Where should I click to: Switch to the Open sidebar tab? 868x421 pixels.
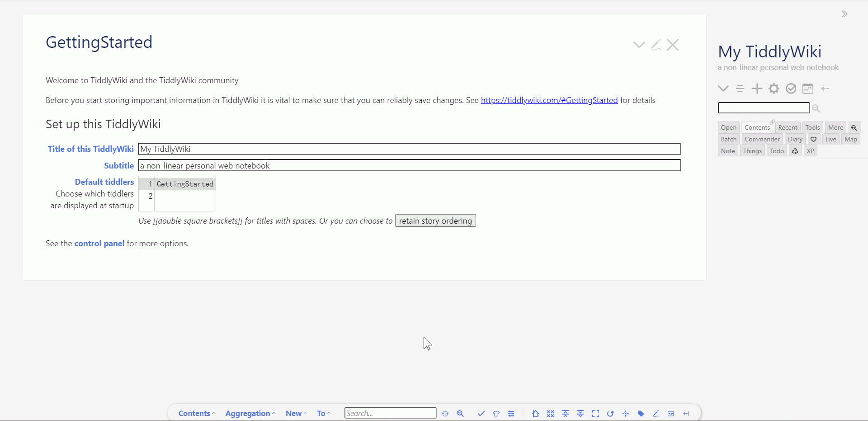[x=728, y=127]
